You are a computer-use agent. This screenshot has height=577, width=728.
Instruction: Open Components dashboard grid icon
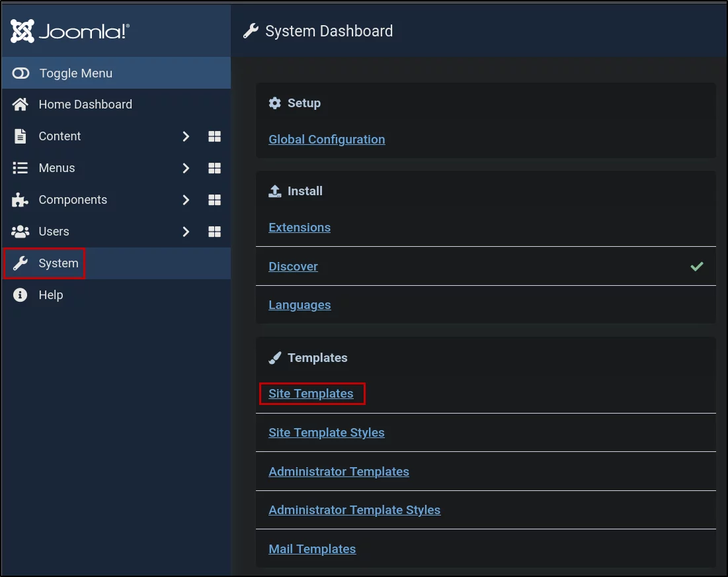tap(214, 200)
